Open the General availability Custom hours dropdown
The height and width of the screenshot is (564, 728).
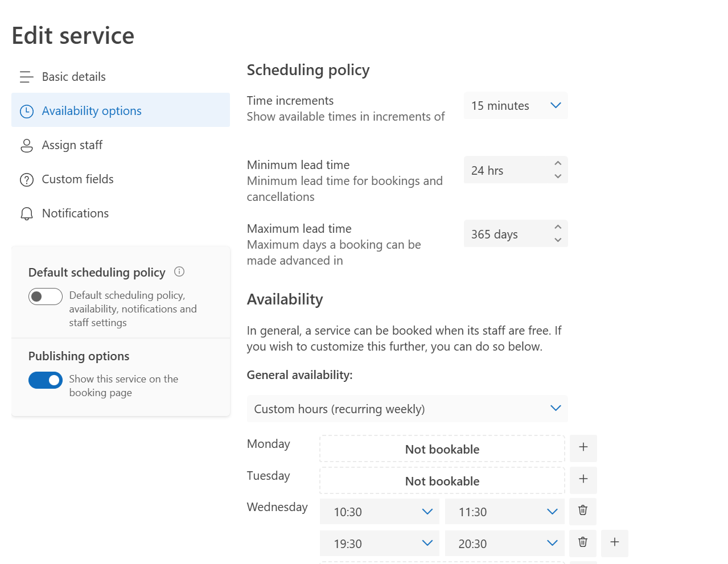408,409
